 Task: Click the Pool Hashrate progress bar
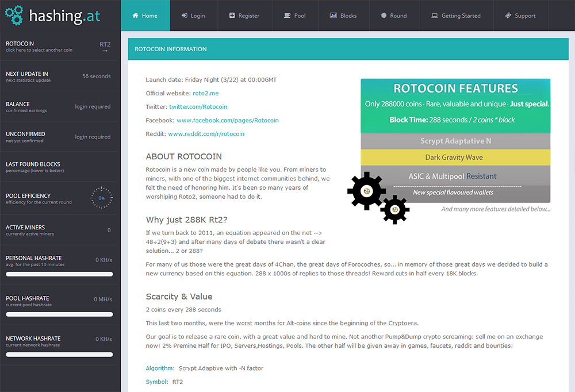pos(59,314)
